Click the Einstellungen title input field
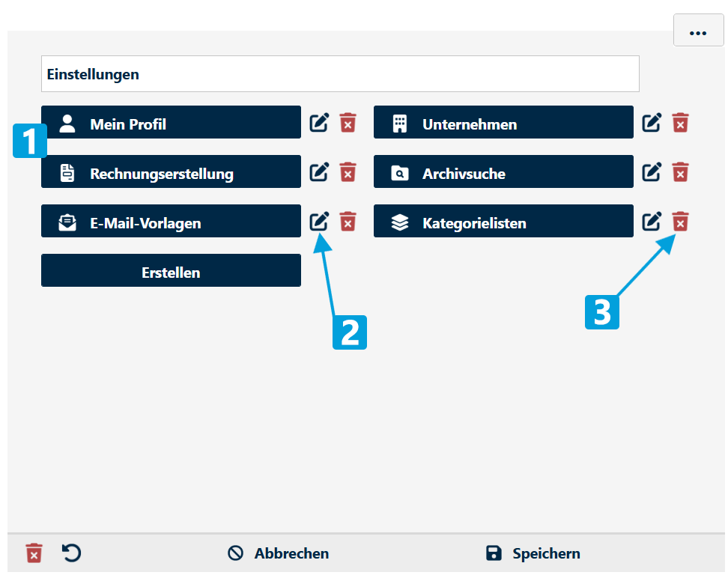 [x=341, y=73]
